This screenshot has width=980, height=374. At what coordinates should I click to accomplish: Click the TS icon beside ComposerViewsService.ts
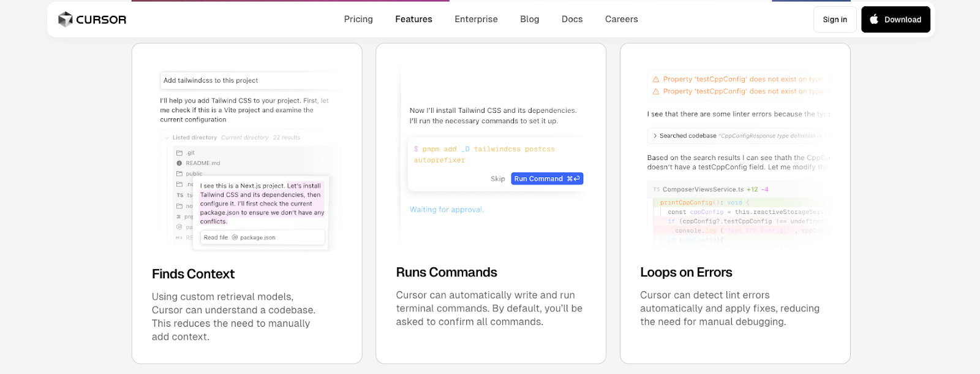[x=656, y=189]
